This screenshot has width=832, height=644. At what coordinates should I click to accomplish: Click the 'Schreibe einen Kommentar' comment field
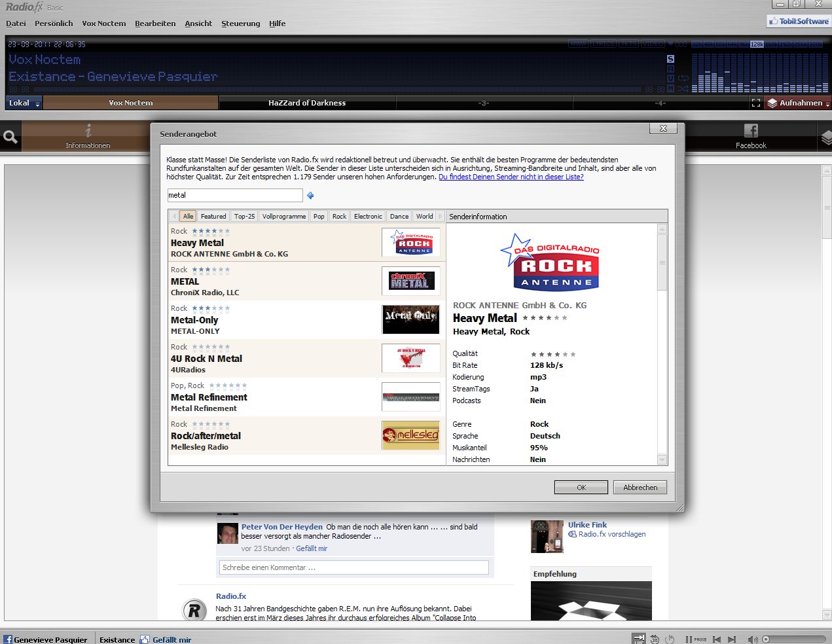354,567
